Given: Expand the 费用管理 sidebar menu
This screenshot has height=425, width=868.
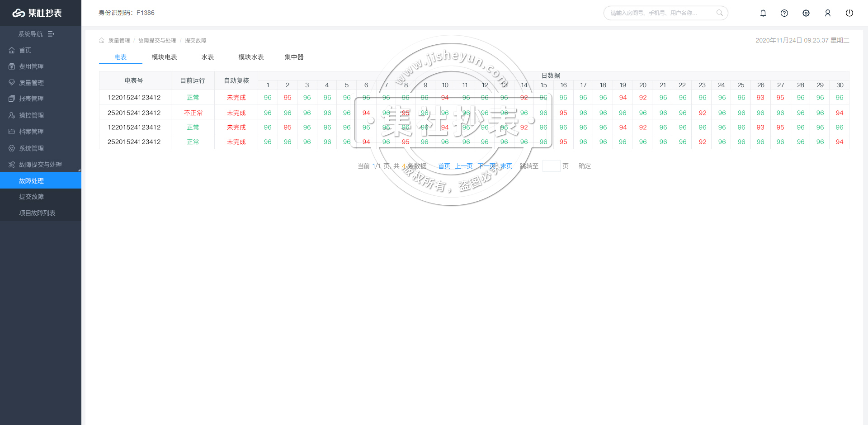Looking at the screenshot, I should [x=31, y=66].
